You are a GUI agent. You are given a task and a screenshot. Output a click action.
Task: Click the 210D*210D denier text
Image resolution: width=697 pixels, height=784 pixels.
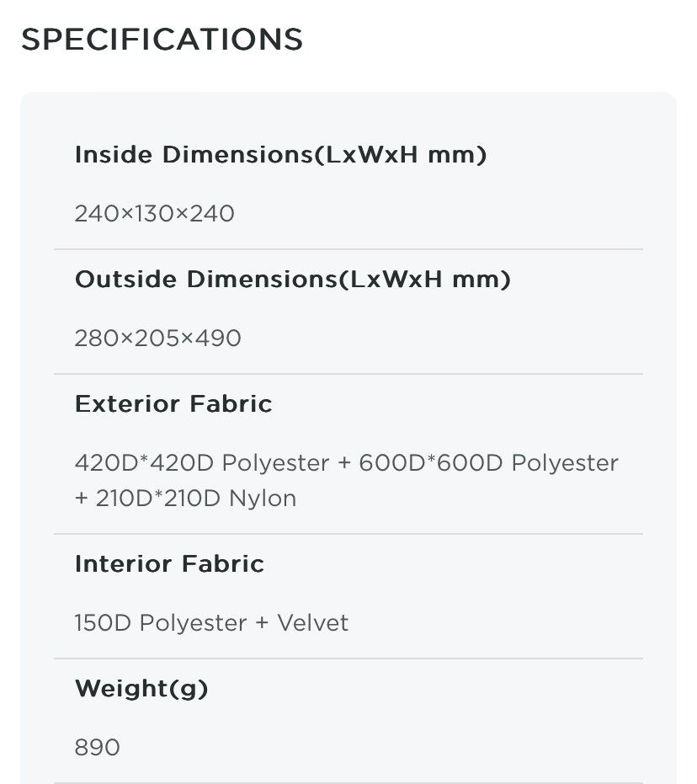click(x=158, y=499)
